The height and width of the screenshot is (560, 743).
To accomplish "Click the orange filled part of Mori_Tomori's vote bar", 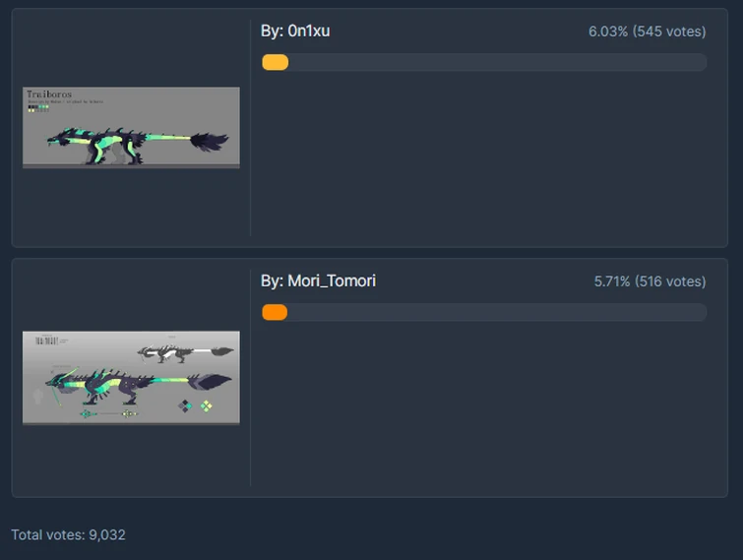I will 275,312.
